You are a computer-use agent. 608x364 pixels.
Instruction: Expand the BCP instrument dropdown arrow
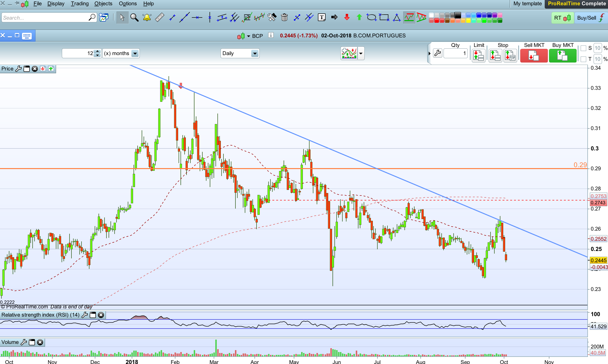[x=249, y=36]
